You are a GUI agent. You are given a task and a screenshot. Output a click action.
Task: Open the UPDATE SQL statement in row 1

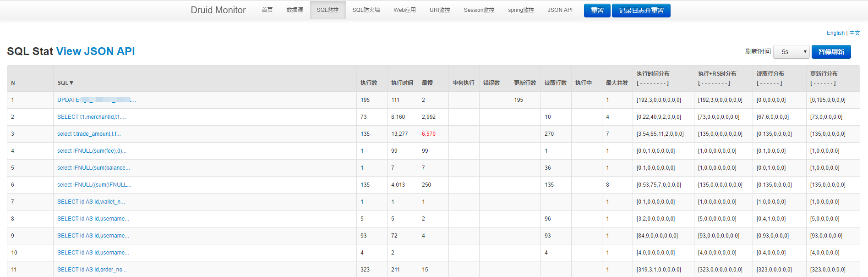click(x=96, y=100)
